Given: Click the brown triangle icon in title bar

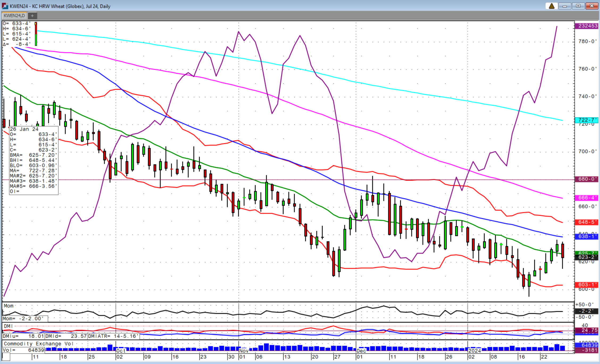Looking at the screenshot, I should point(552,6).
